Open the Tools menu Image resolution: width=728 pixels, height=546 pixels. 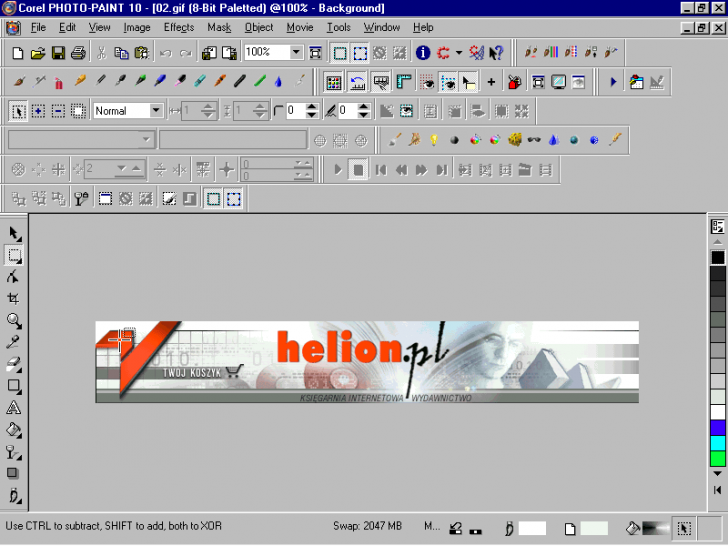pos(338,28)
